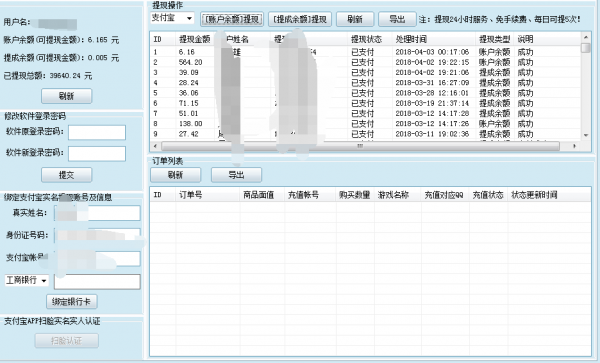Select the withdrawal row with amount 564.20
600x363 pixels.
(365, 62)
